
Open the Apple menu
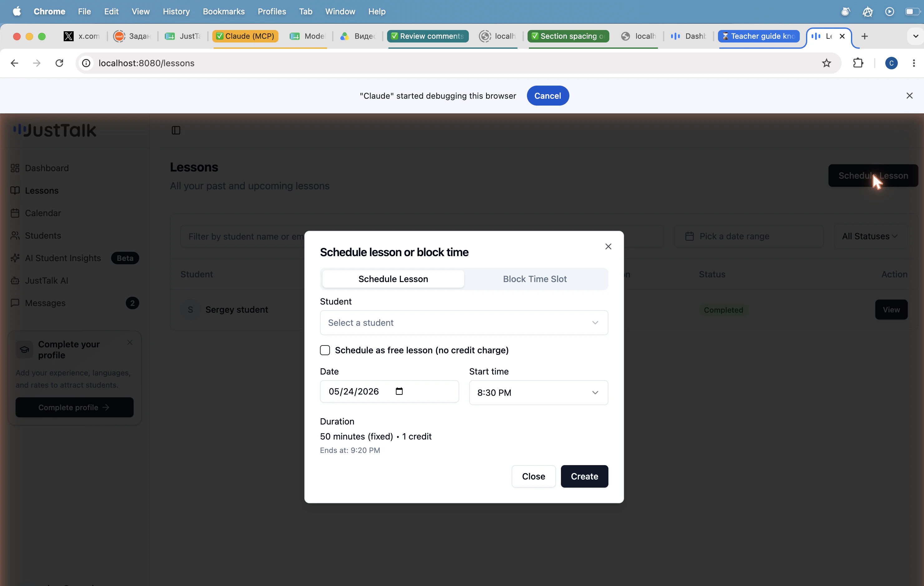pos(17,12)
